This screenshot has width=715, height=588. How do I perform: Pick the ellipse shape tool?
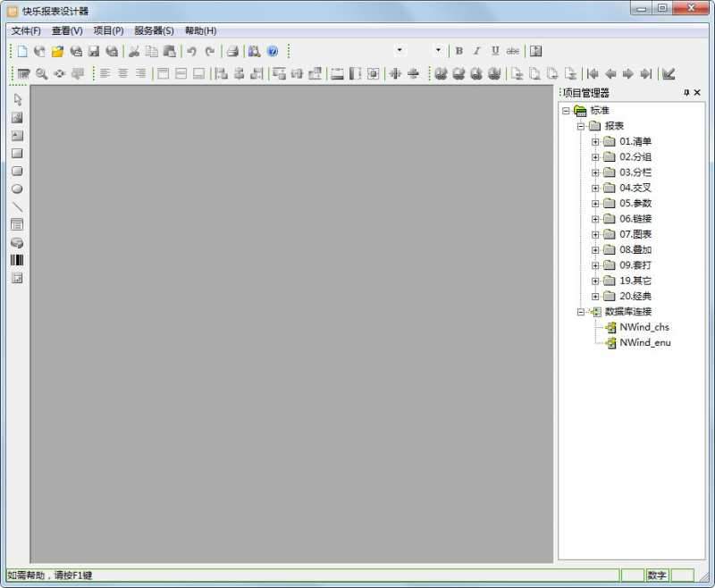point(16,189)
